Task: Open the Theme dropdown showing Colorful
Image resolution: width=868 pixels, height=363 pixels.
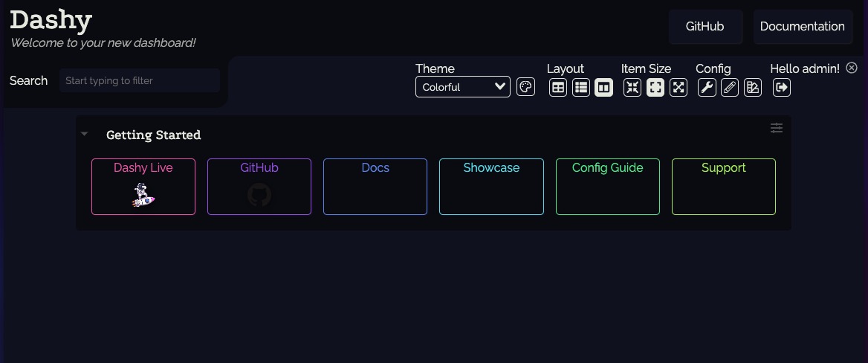Action: (463, 87)
